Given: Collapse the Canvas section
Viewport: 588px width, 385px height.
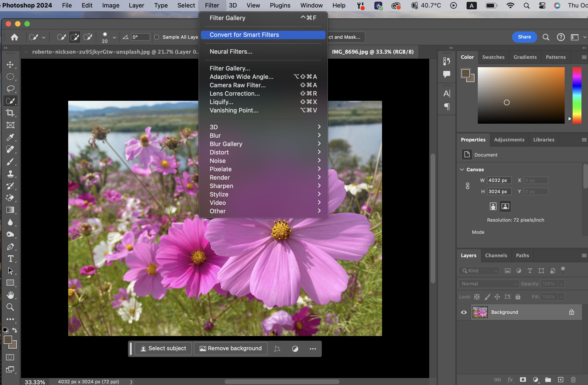Looking at the screenshot, I should [x=462, y=170].
